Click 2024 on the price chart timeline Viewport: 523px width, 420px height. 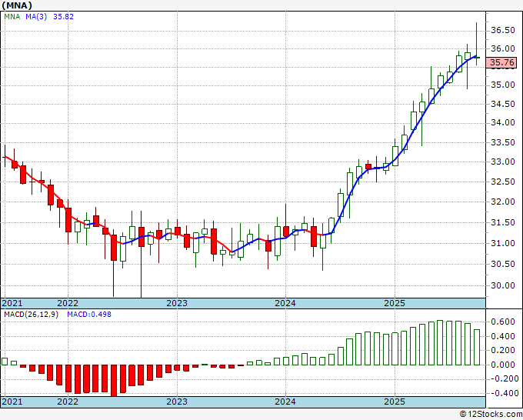tap(285, 303)
